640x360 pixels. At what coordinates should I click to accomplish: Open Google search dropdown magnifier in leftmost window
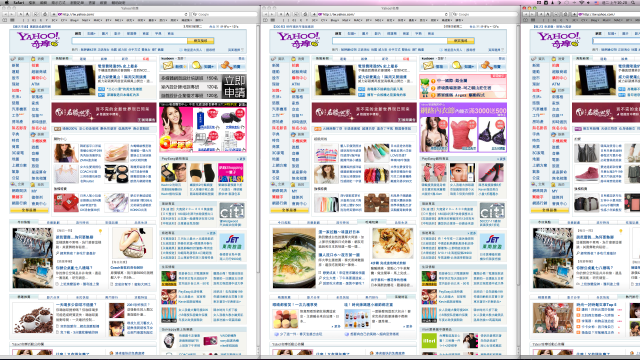tap(195, 14)
